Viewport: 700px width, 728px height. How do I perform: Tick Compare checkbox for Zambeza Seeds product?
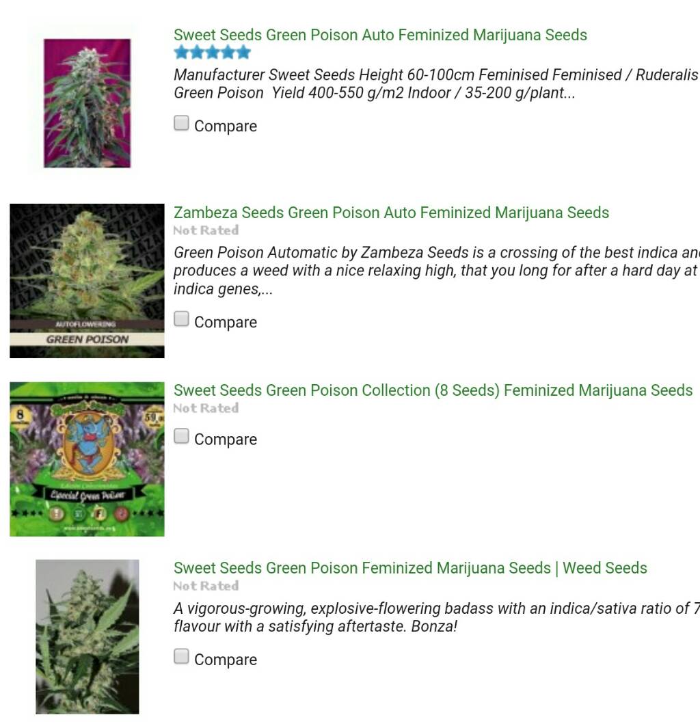182,319
